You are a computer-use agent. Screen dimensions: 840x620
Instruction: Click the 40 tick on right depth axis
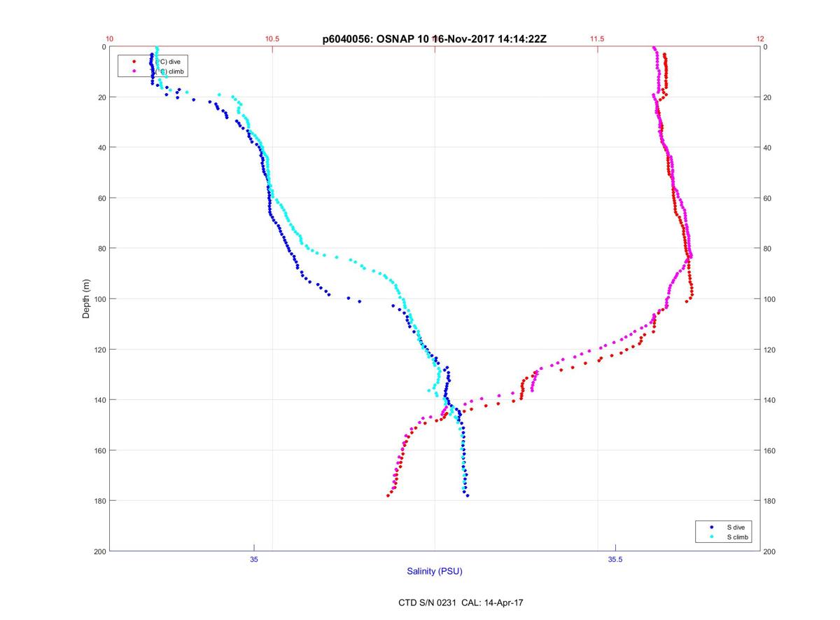pos(769,148)
